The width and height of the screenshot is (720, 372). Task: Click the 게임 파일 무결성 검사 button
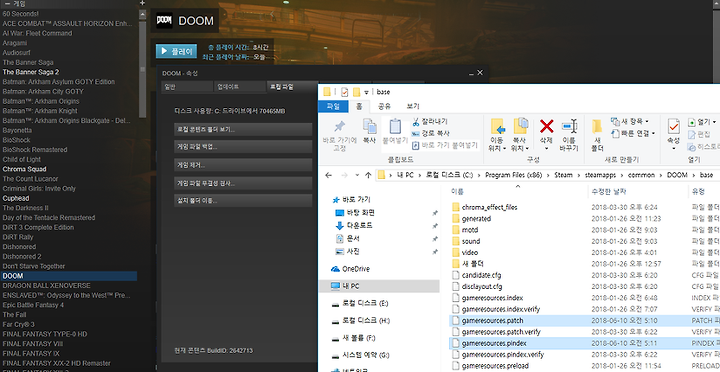(x=243, y=183)
